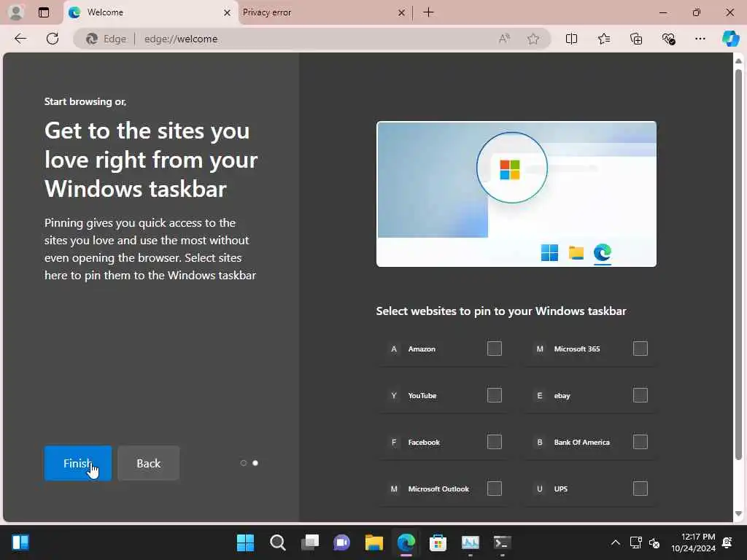
Task: Open Settings and more ellipsis menu
Action: [700, 39]
